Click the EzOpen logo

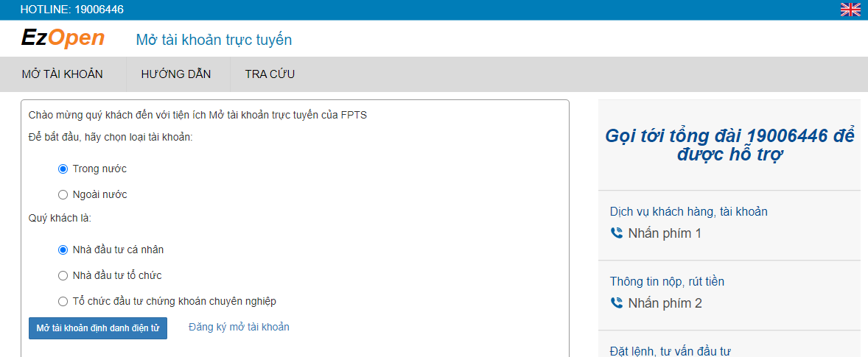pos(63,38)
